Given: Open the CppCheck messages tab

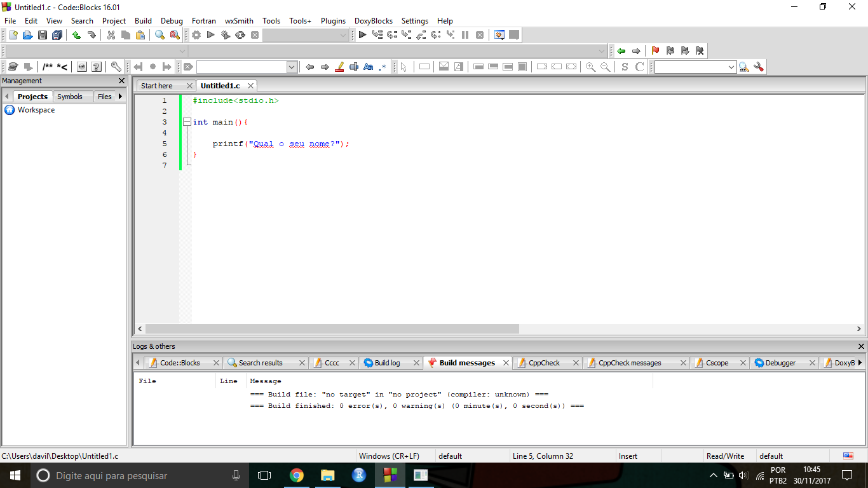Looking at the screenshot, I should pyautogui.click(x=630, y=363).
